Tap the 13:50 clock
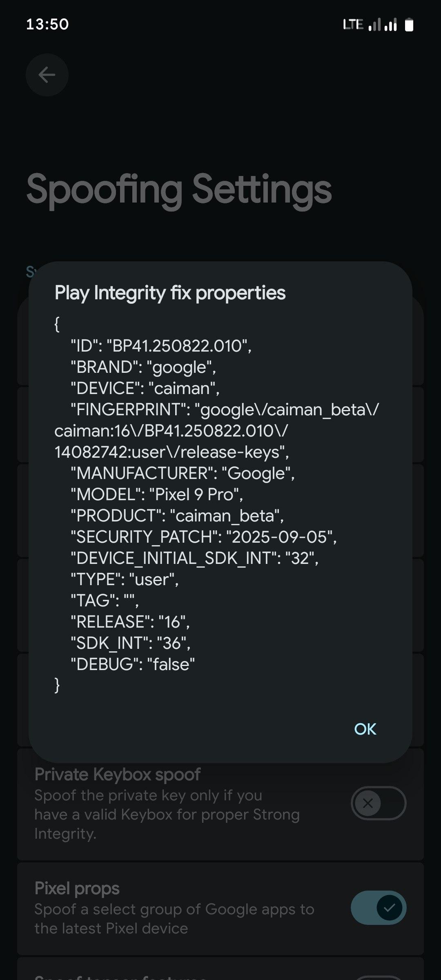This screenshot has width=441, height=980. pos(47,24)
